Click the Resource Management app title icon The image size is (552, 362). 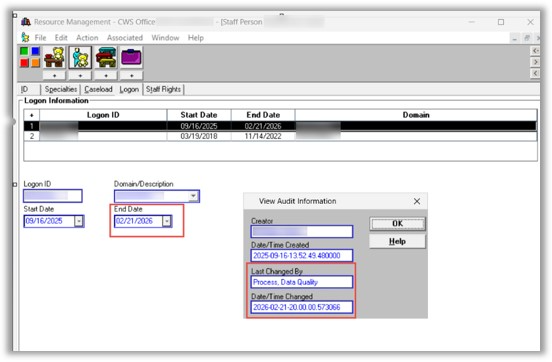point(26,22)
